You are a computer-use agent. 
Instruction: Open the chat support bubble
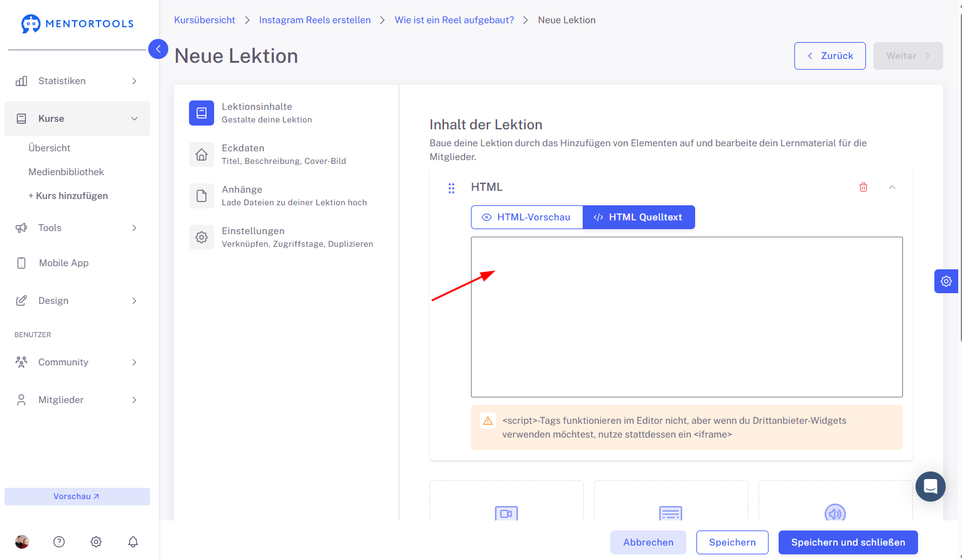click(931, 487)
